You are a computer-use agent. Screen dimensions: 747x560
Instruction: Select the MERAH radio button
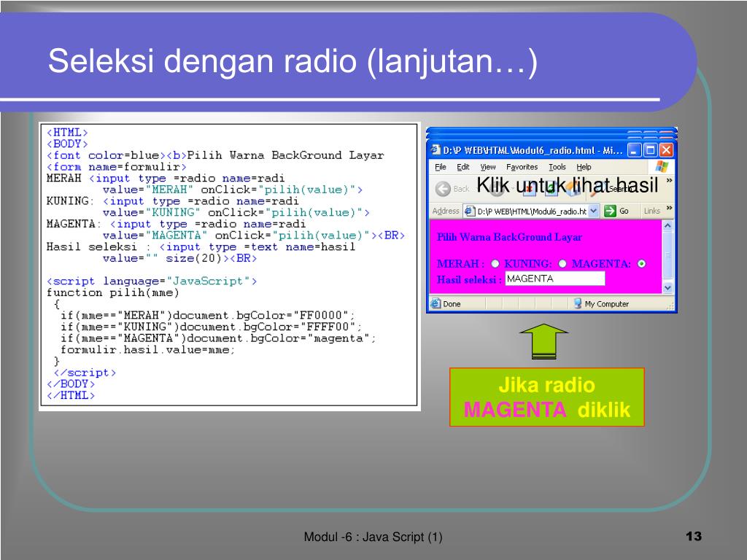coord(495,264)
